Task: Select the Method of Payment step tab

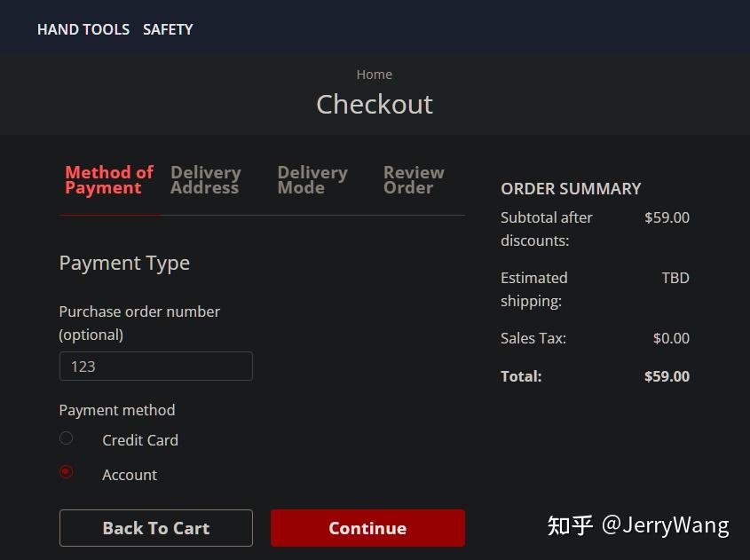Action: coord(109,180)
